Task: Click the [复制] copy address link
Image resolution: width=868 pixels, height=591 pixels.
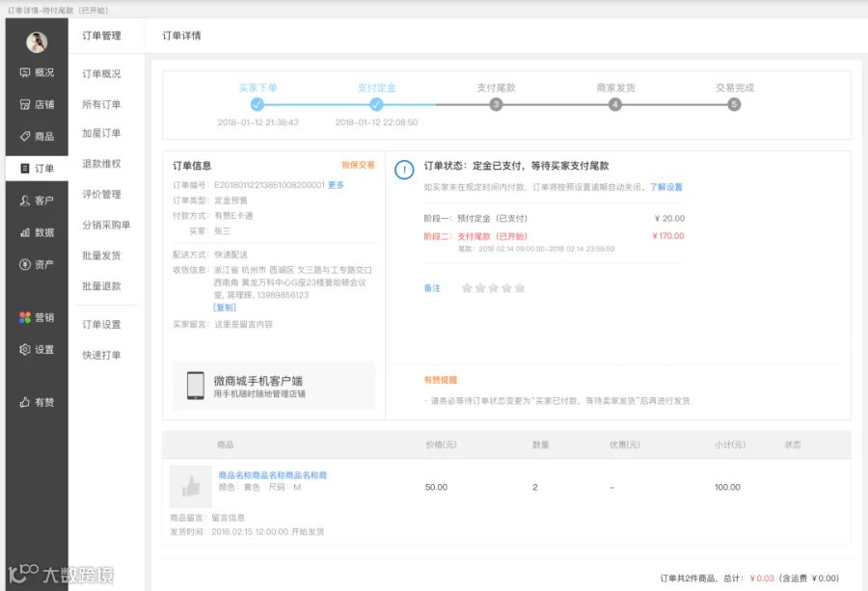Action: [225, 308]
